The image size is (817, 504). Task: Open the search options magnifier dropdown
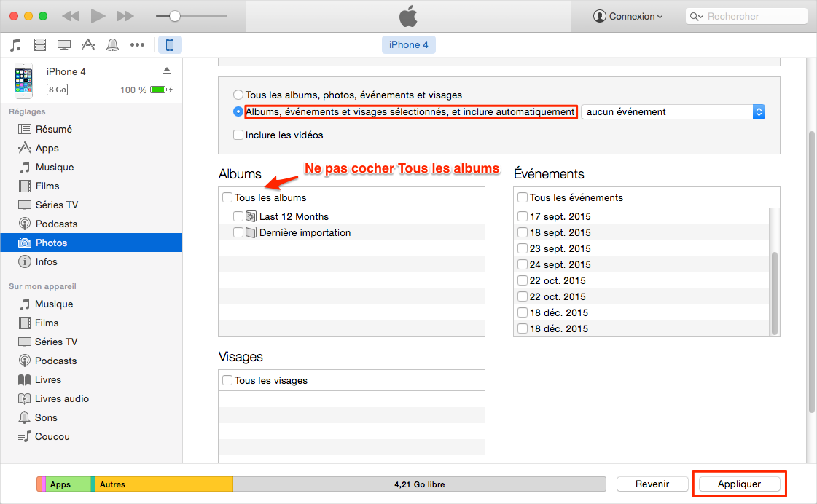point(696,16)
